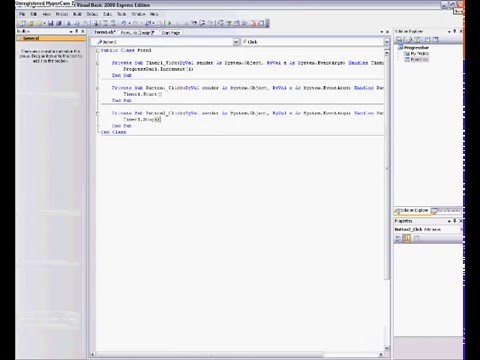Click the Save All toolbar icon
This screenshot has height=360, width=480.
point(59,23)
